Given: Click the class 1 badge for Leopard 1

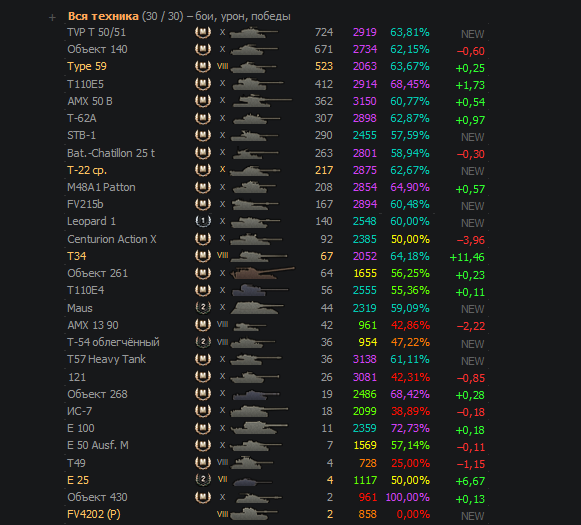Looking at the screenshot, I should 203,221.
